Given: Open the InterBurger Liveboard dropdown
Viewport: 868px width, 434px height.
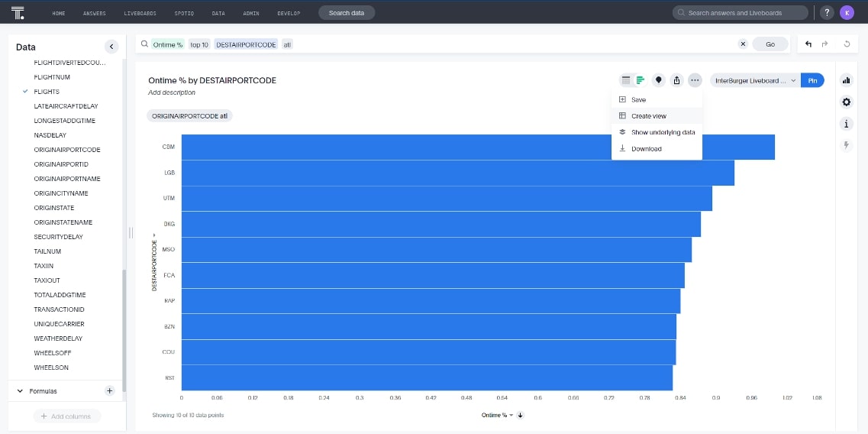Looking at the screenshot, I should (x=756, y=80).
